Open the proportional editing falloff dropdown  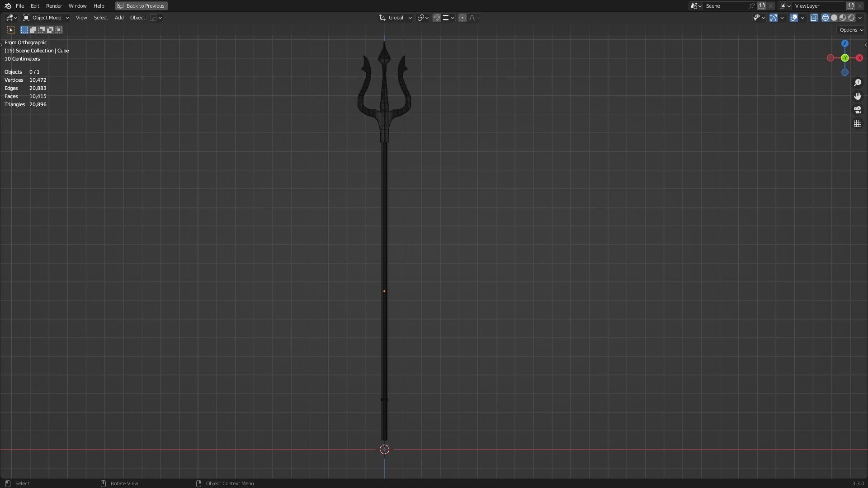click(x=474, y=18)
